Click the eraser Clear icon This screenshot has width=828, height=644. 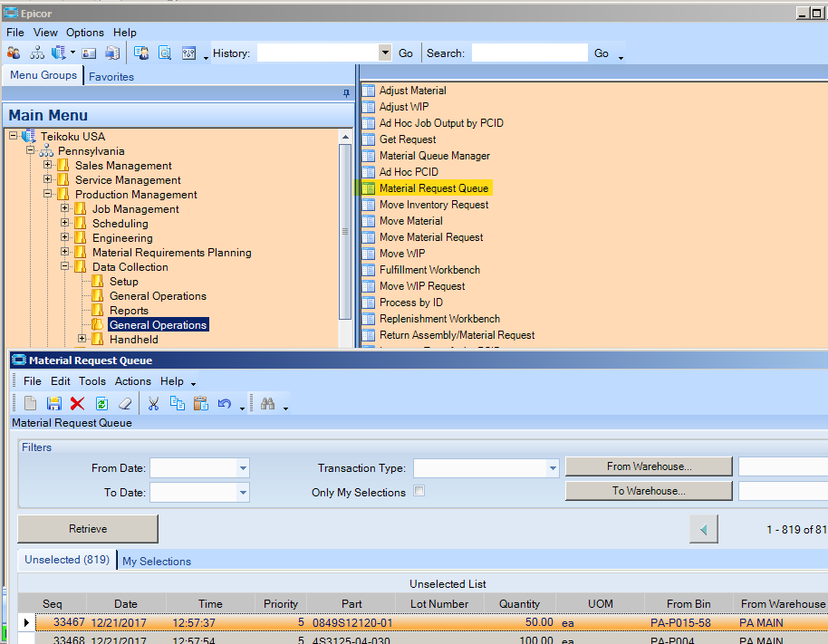click(125, 404)
